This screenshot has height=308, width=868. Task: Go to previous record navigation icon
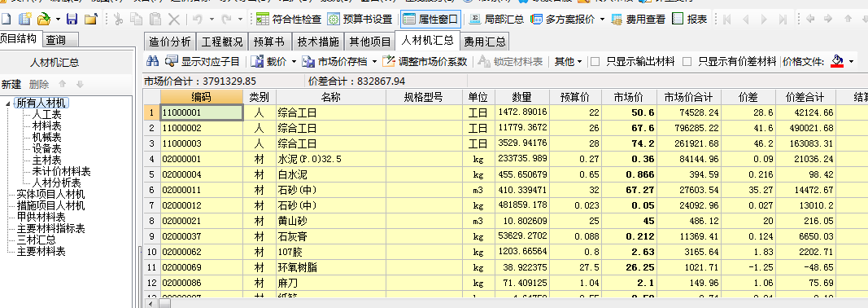746,20
